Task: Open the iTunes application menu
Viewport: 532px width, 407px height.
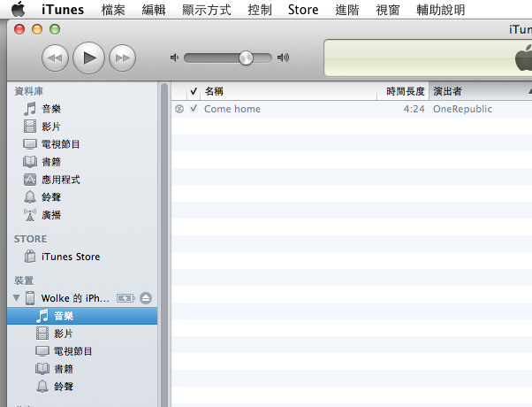Action: (x=63, y=10)
